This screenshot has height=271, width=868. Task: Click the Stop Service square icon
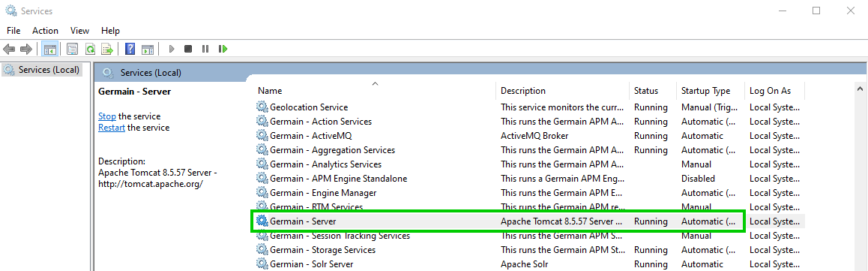[x=188, y=50]
